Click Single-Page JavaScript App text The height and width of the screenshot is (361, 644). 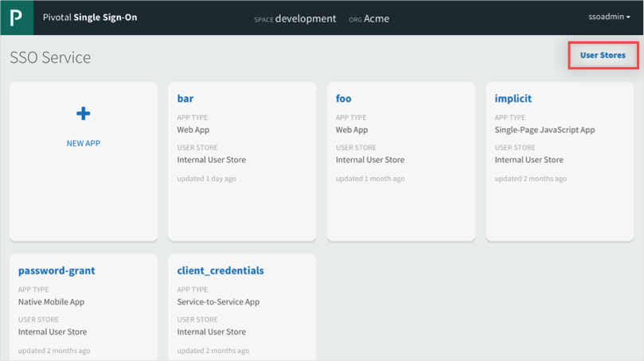coord(544,130)
